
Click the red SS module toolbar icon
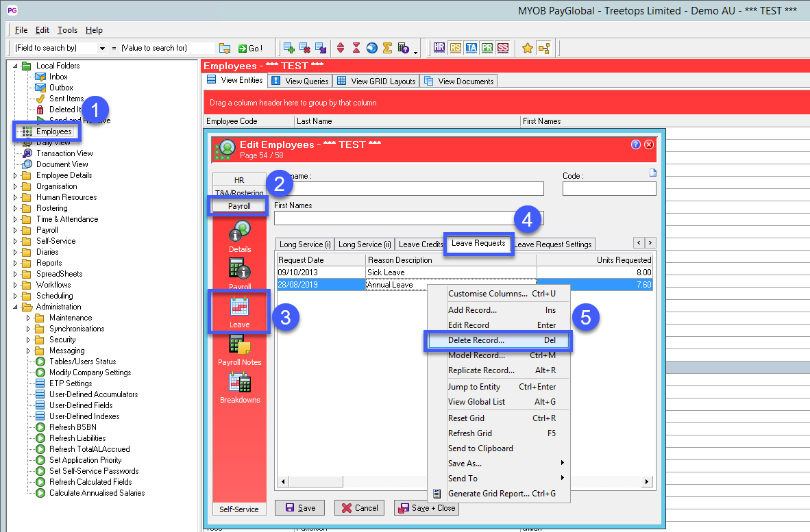tap(502, 48)
